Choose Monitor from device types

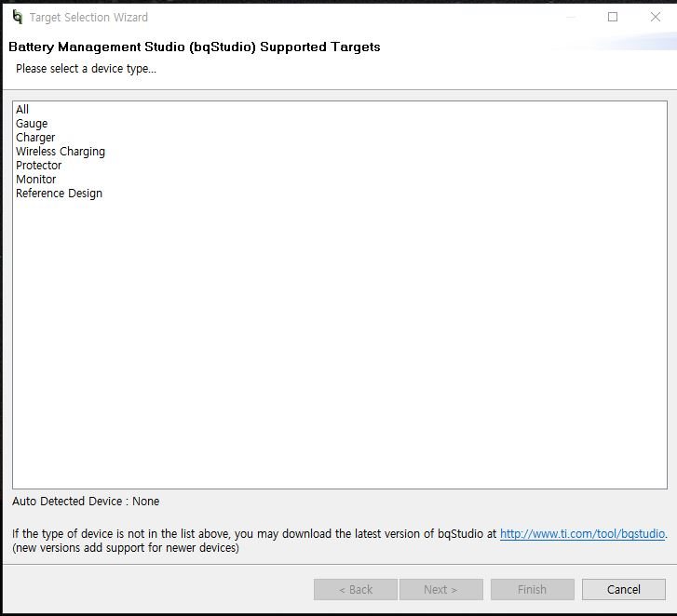36,180
